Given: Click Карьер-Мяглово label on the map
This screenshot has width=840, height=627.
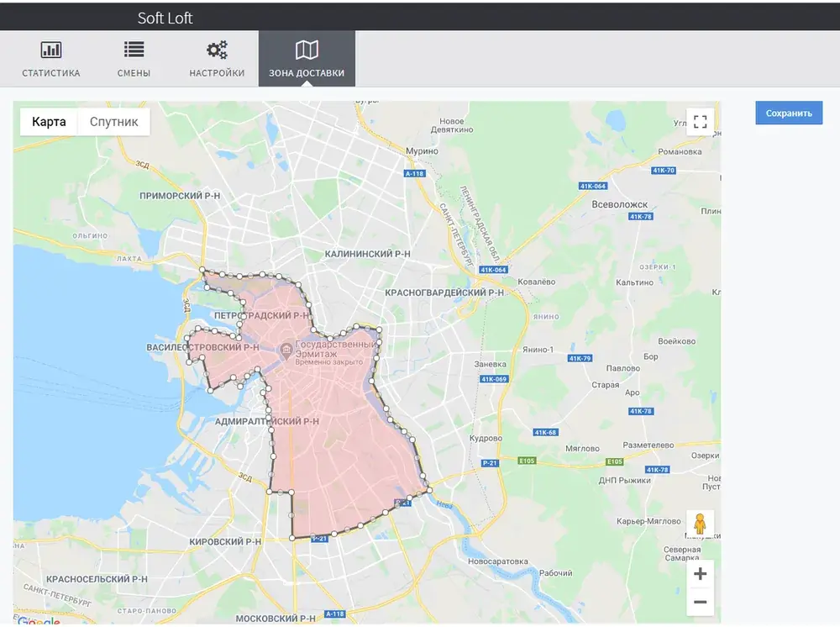Looking at the screenshot, I should pos(648,521).
